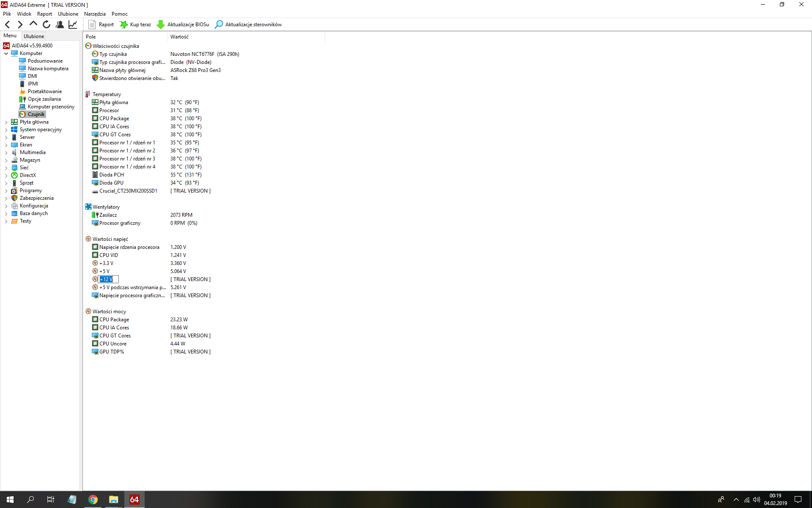Switch to the Menu tab in the sidebar

(x=10, y=36)
